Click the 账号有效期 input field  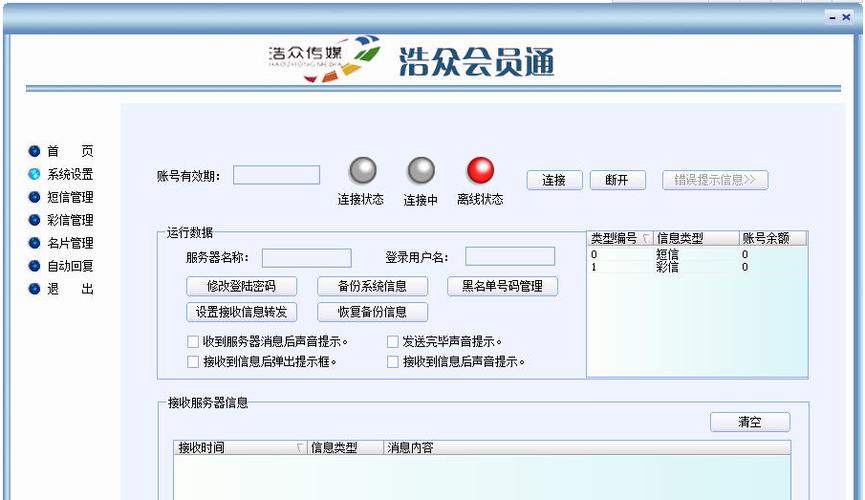click(276, 175)
